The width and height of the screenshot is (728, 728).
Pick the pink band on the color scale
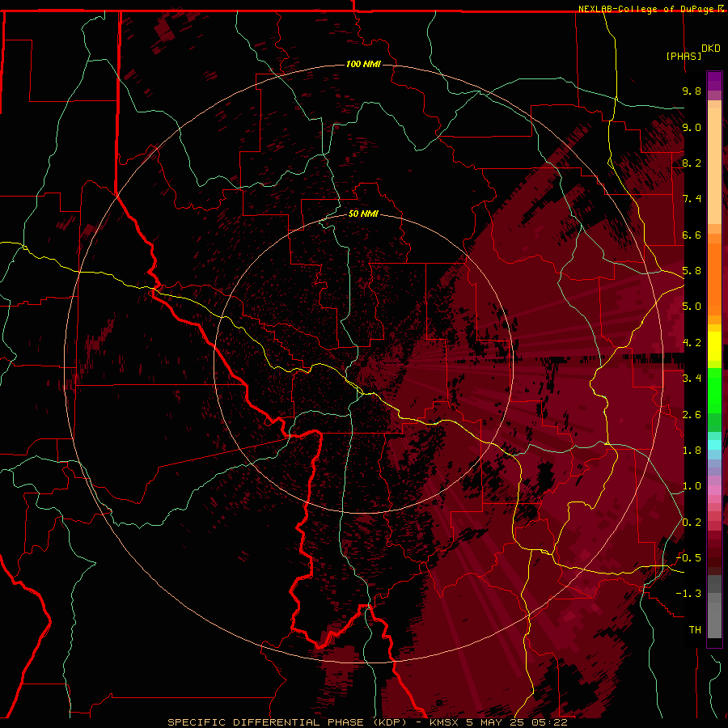coord(714,490)
